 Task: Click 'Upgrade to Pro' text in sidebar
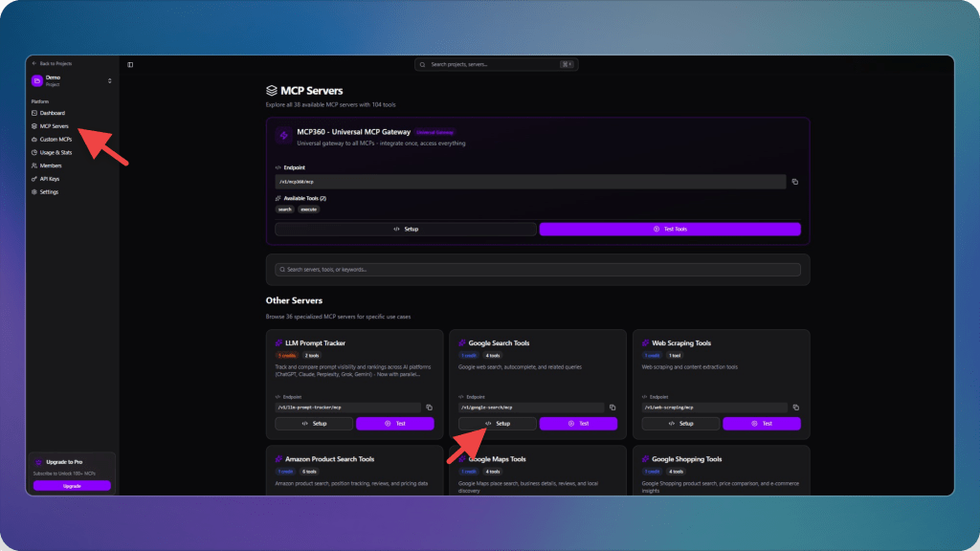click(64, 462)
